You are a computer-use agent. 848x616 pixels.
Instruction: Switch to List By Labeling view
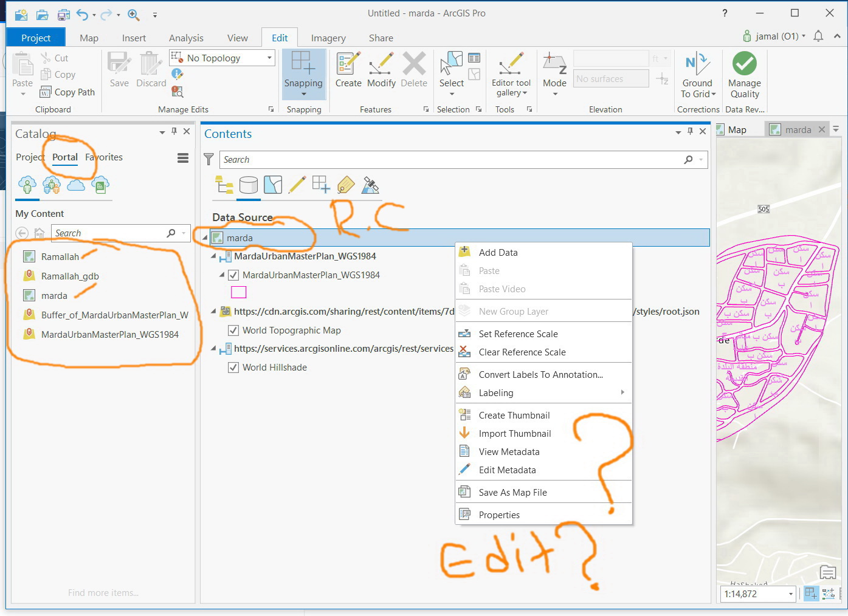point(345,185)
